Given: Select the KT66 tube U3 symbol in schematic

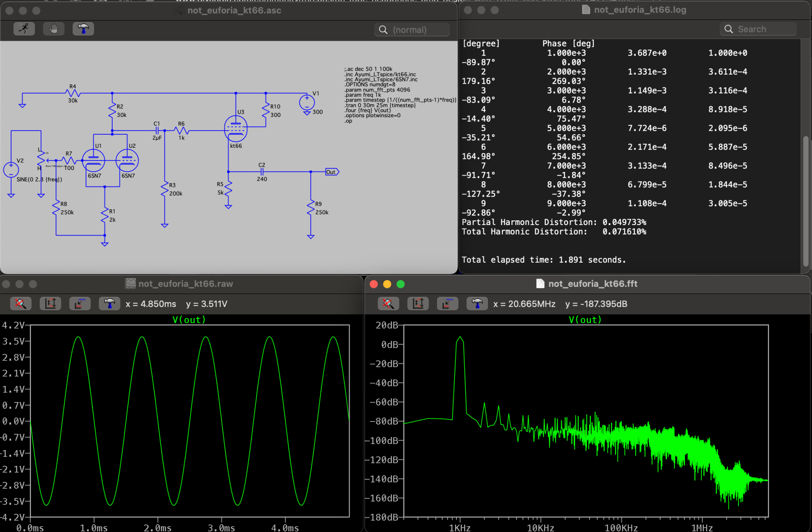Looking at the screenshot, I should 236,129.
